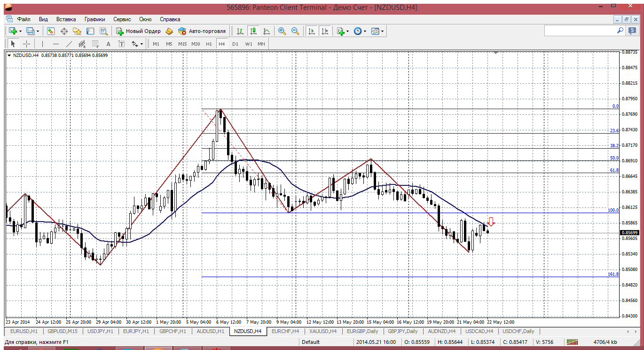
Task: Zoom in on the chart
Action: pos(282,31)
